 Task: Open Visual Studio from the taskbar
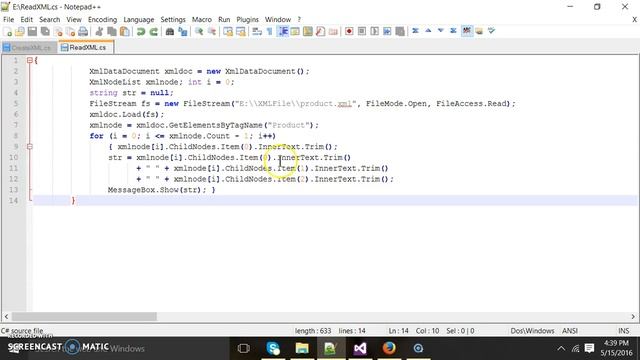(360, 348)
